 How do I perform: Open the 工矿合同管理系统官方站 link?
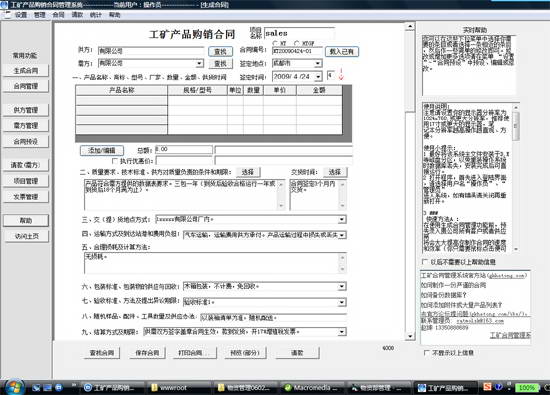(x=474, y=275)
